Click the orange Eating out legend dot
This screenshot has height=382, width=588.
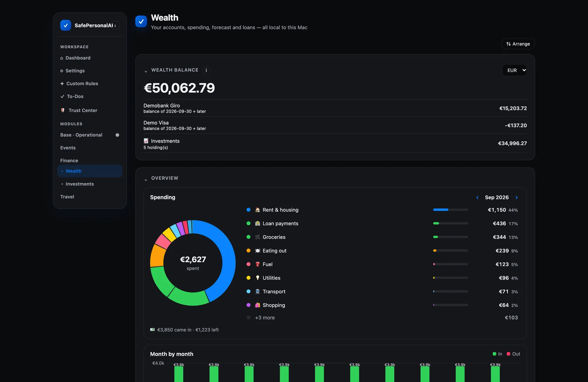coord(248,251)
